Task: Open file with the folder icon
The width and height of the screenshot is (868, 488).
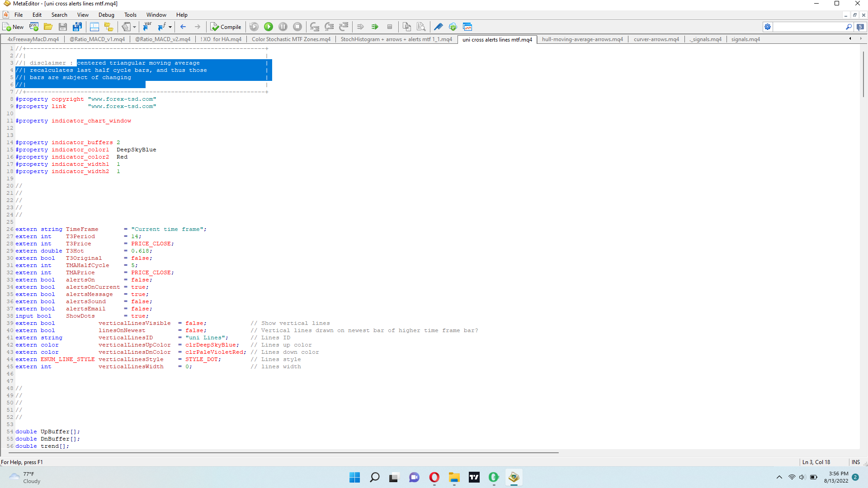Action: point(48,27)
